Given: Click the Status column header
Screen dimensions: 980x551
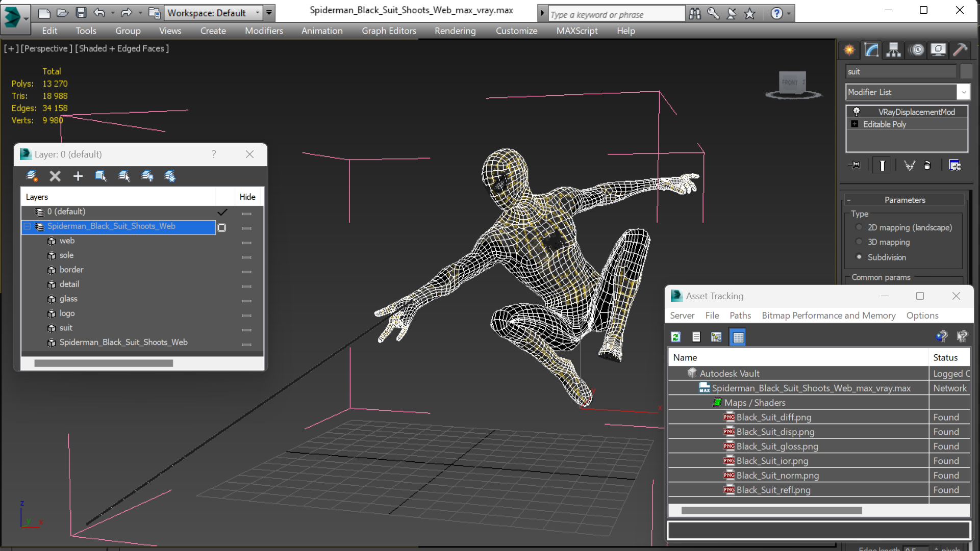Looking at the screenshot, I should point(949,357).
